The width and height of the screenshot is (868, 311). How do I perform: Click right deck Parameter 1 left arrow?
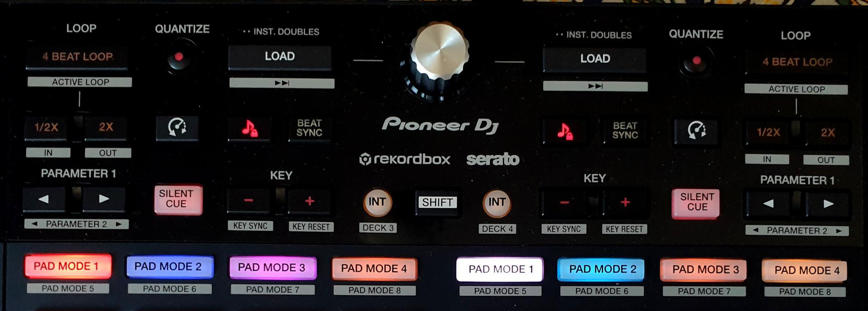[768, 204]
